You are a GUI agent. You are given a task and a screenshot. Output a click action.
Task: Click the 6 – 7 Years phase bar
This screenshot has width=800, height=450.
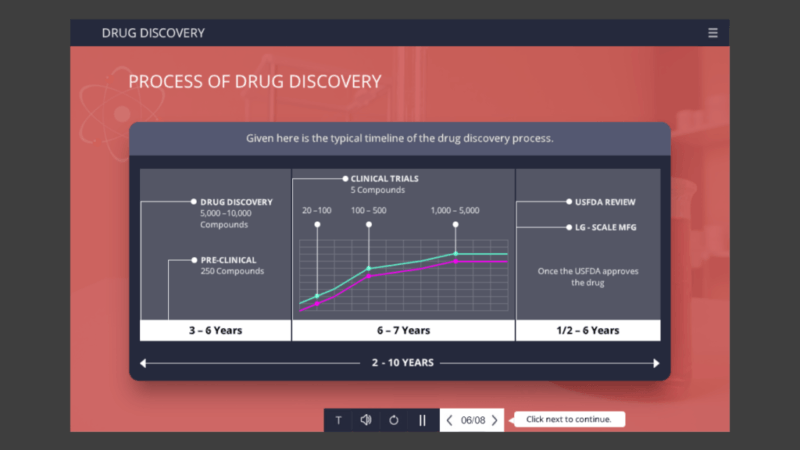[x=403, y=330]
